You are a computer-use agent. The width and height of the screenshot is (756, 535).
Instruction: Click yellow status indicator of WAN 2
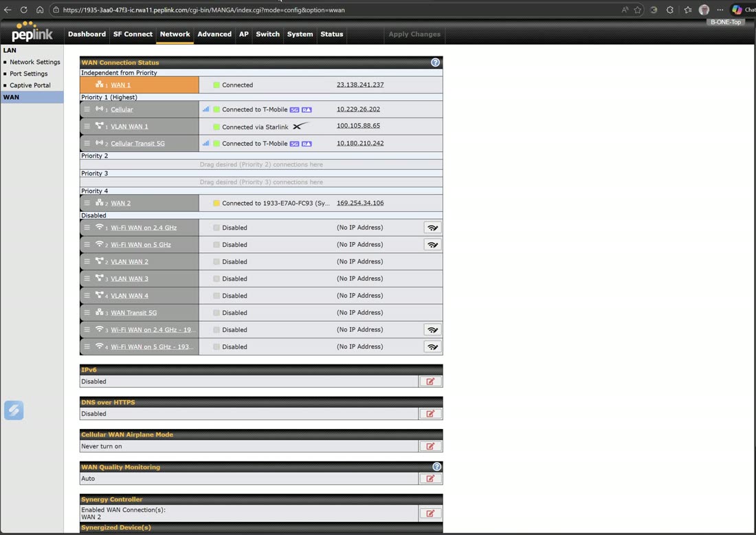click(216, 203)
